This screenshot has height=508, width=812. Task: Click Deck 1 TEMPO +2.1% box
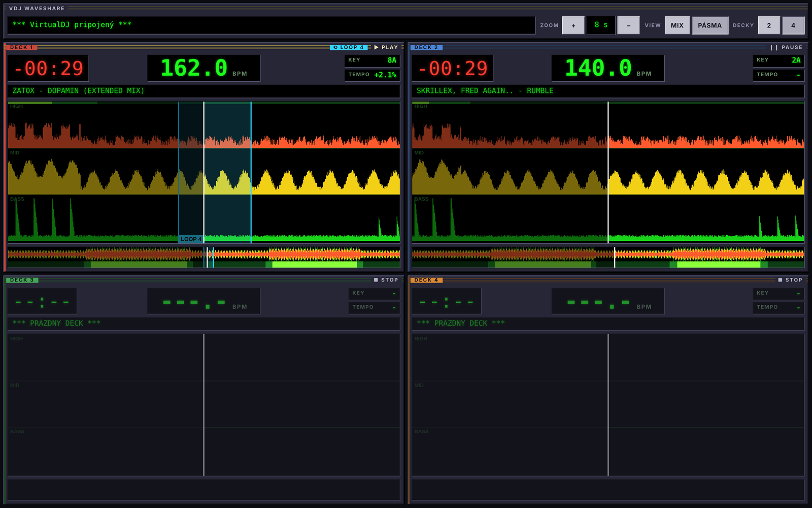point(372,75)
